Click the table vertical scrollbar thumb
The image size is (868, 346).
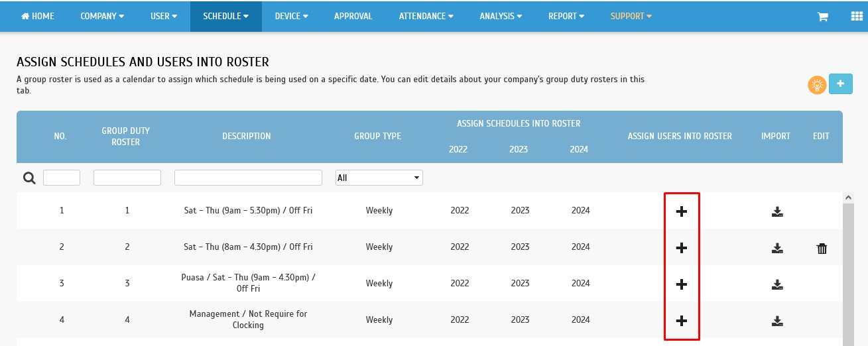847,274
